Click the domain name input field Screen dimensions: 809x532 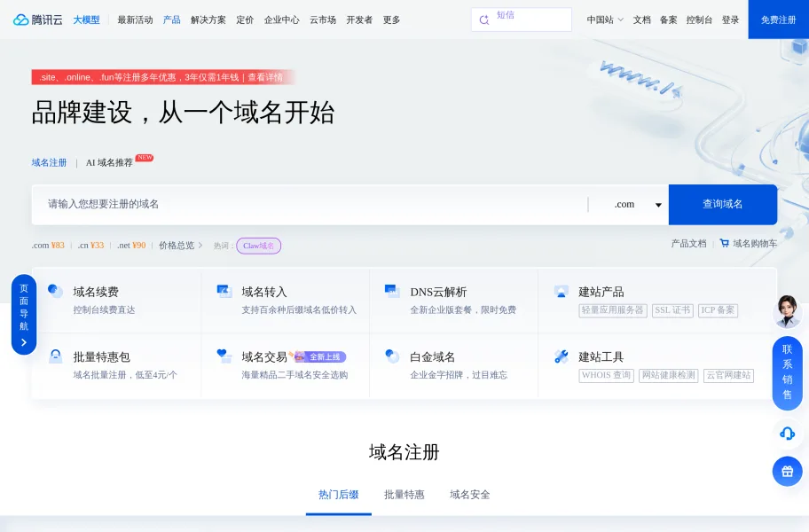point(310,205)
